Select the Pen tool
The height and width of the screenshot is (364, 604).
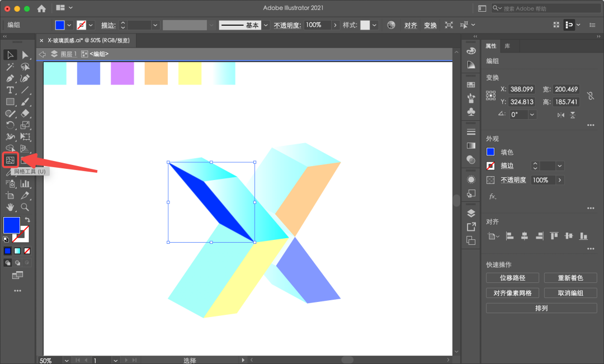click(10, 79)
